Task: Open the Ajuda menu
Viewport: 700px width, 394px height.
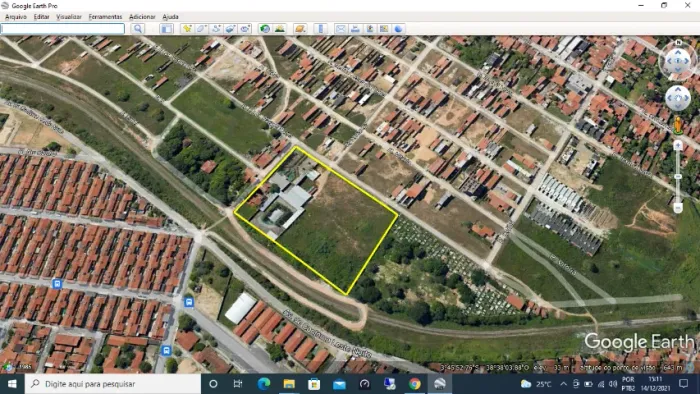Action: click(171, 17)
